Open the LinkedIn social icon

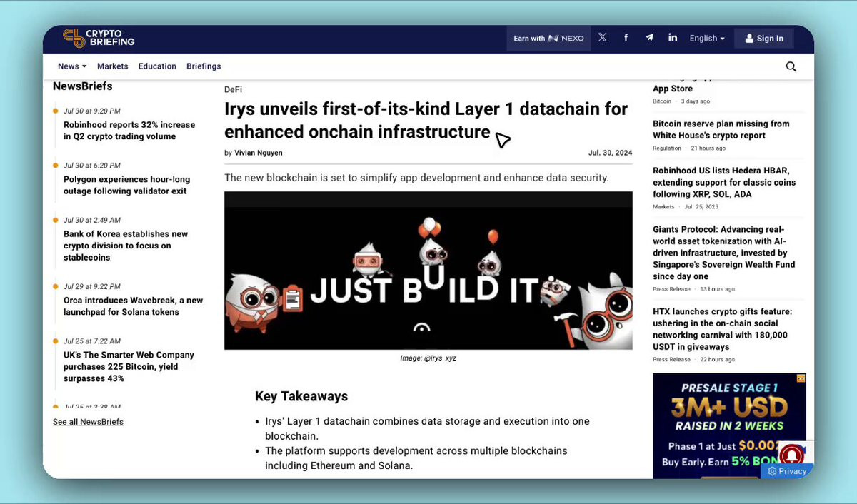673,38
